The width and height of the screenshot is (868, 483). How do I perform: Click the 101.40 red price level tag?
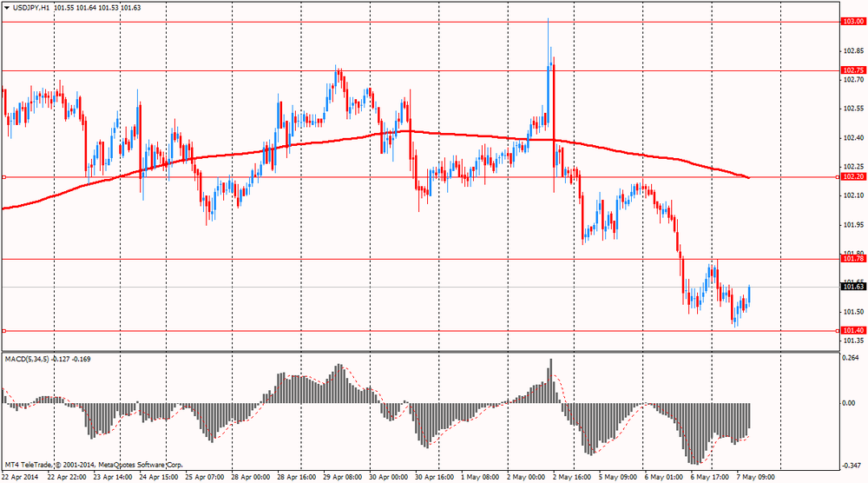(852, 331)
